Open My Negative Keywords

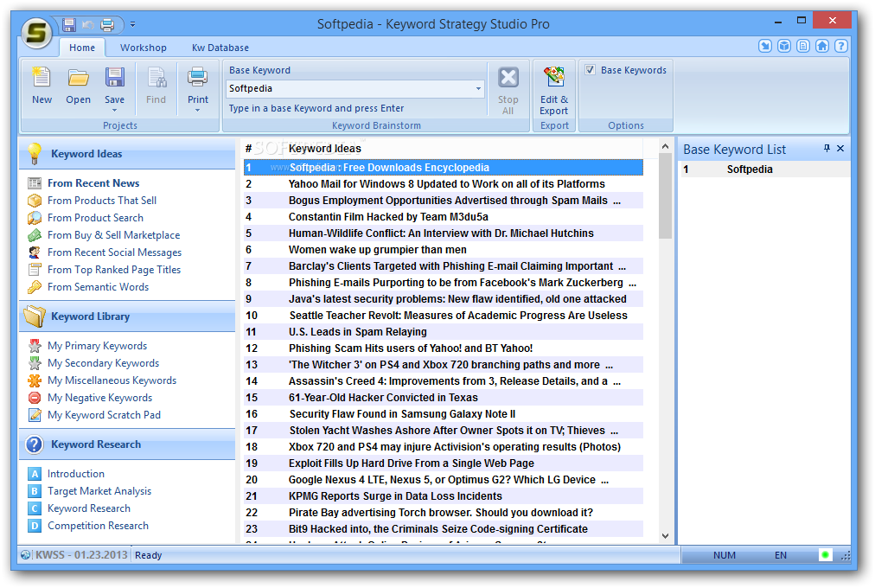99,398
